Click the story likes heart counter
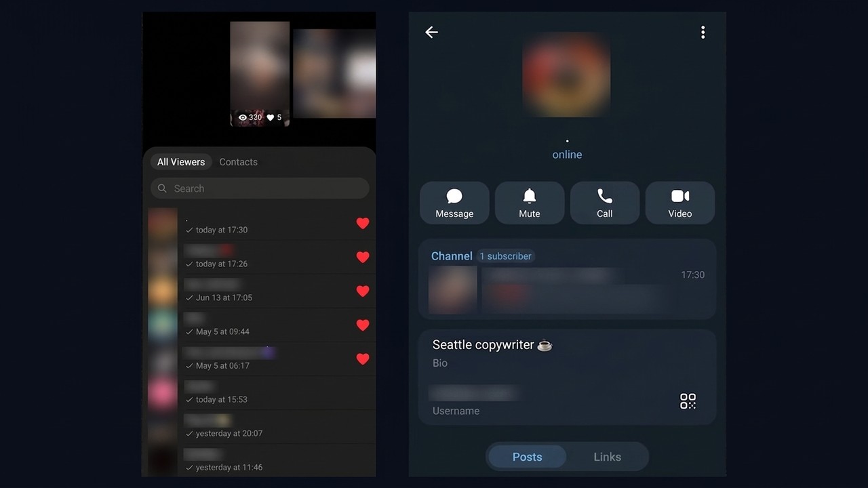Image resolution: width=868 pixels, height=488 pixels. tap(274, 117)
